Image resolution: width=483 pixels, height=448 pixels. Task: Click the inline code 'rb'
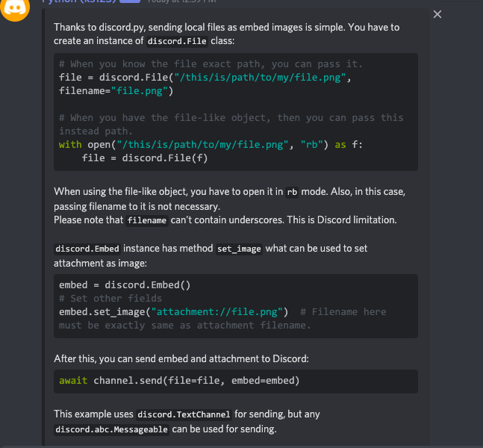point(292,192)
